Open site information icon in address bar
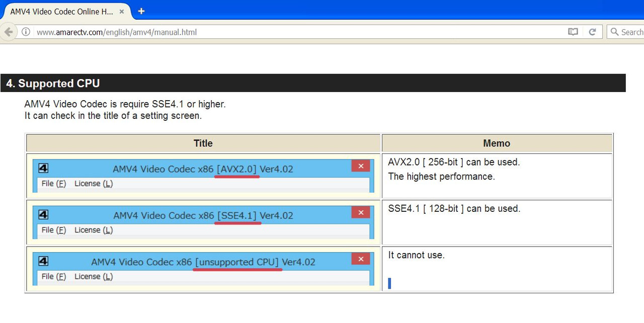The height and width of the screenshot is (323, 644). [26, 32]
